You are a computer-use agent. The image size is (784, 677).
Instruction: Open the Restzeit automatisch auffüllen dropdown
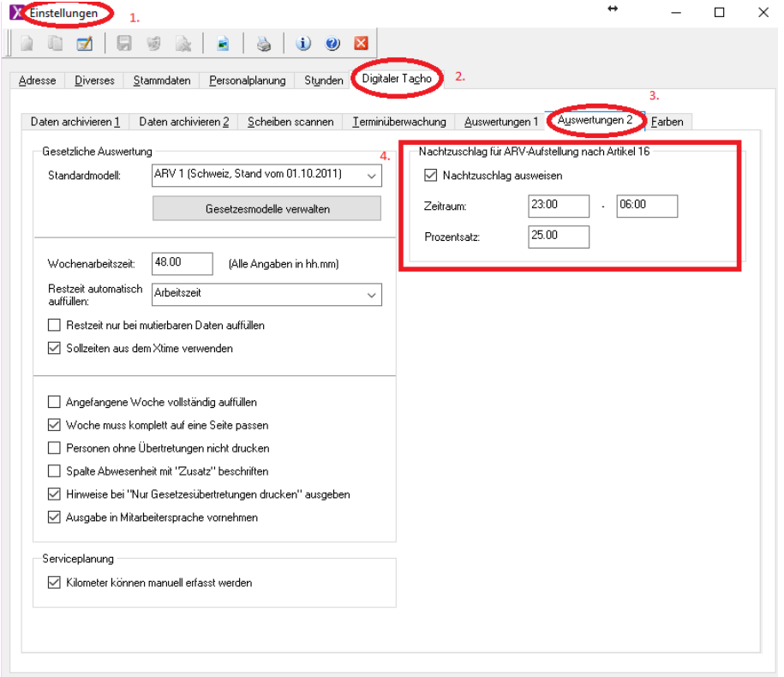click(x=371, y=294)
